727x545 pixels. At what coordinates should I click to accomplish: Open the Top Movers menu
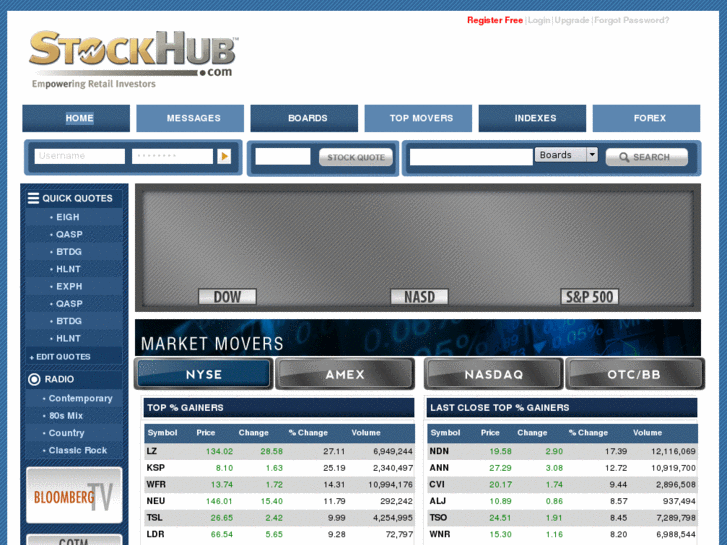pyautogui.click(x=418, y=118)
